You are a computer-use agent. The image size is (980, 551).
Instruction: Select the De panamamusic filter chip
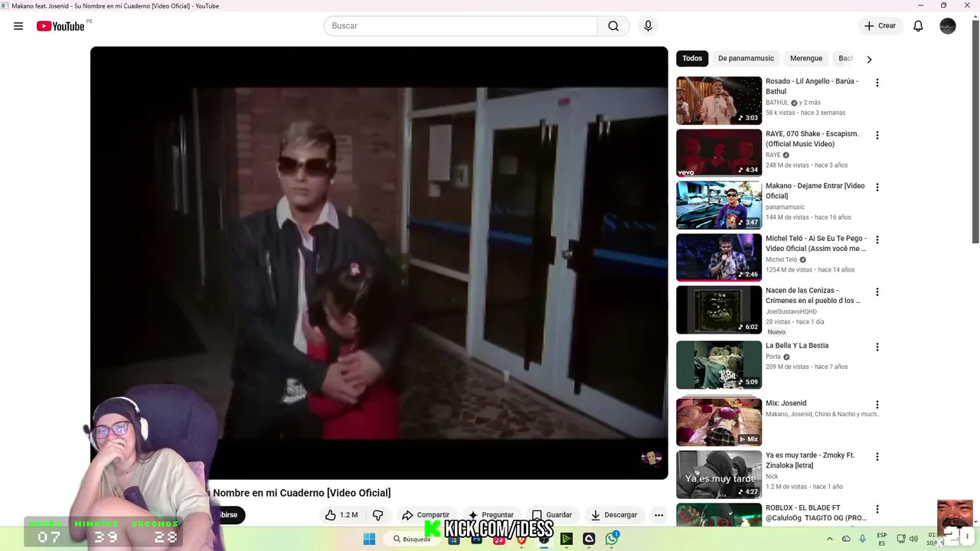click(746, 58)
